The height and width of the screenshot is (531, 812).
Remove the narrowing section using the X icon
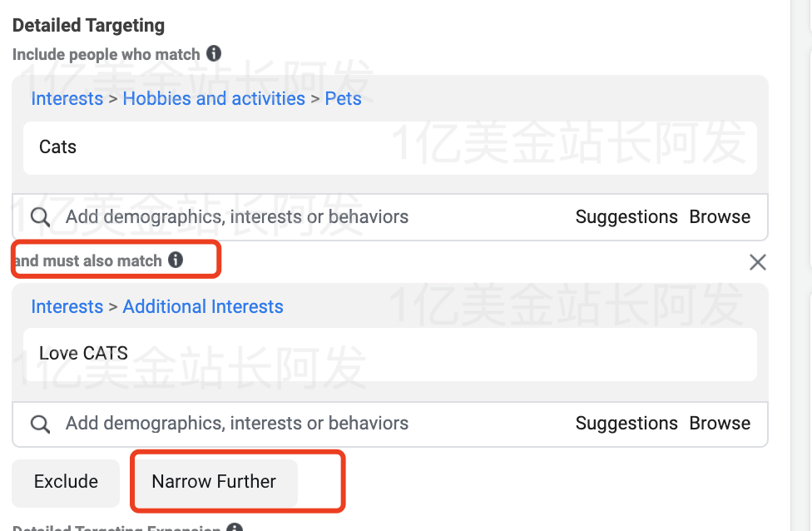point(757,261)
